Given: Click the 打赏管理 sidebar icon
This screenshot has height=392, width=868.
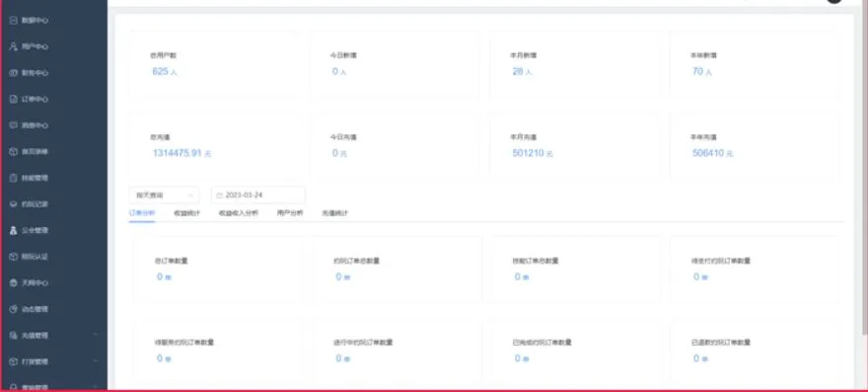Looking at the screenshot, I should 14,361.
